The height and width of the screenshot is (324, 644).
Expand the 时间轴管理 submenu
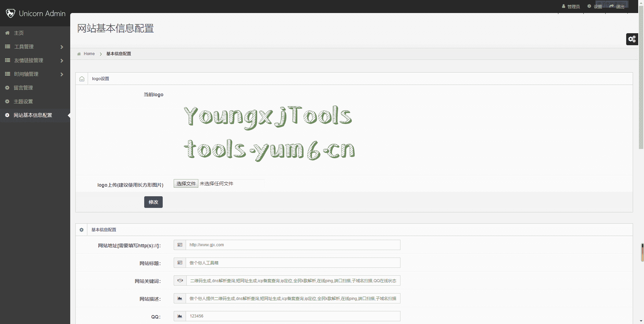point(35,74)
